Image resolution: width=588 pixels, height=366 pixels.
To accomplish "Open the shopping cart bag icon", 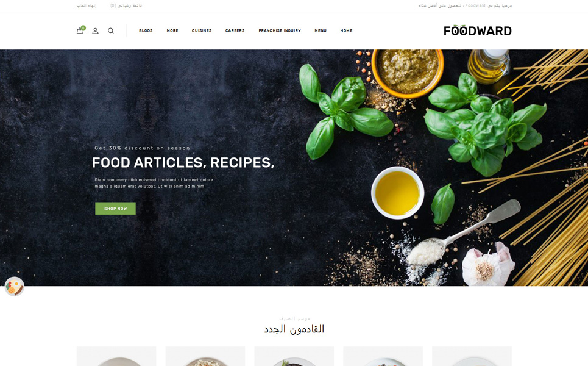I will click(80, 30).
